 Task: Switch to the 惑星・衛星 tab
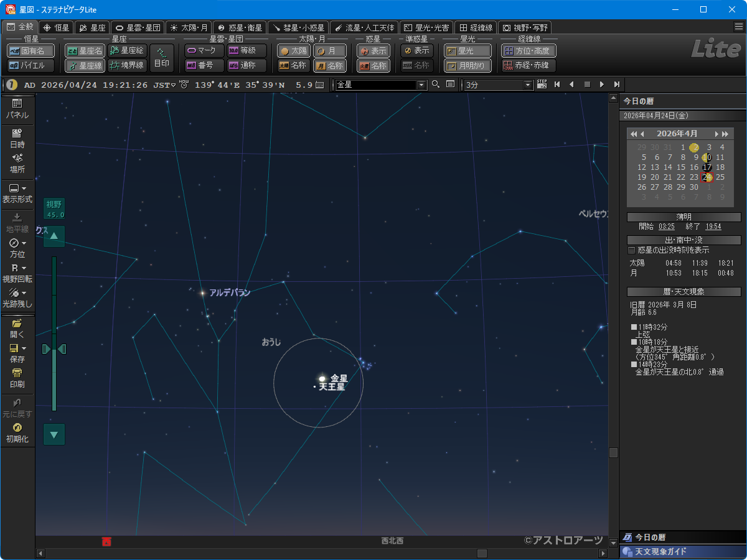click(x=239, y=28)
